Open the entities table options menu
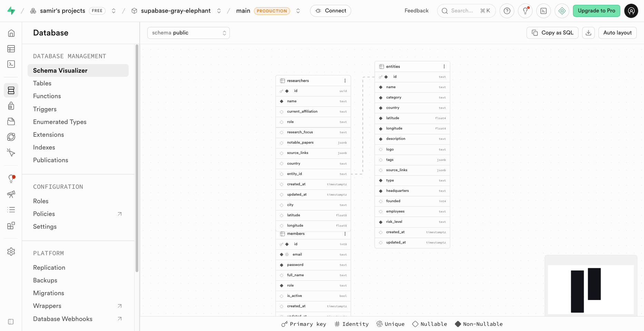The width and height of the screenshot is (644, 331). coord(444,66)
